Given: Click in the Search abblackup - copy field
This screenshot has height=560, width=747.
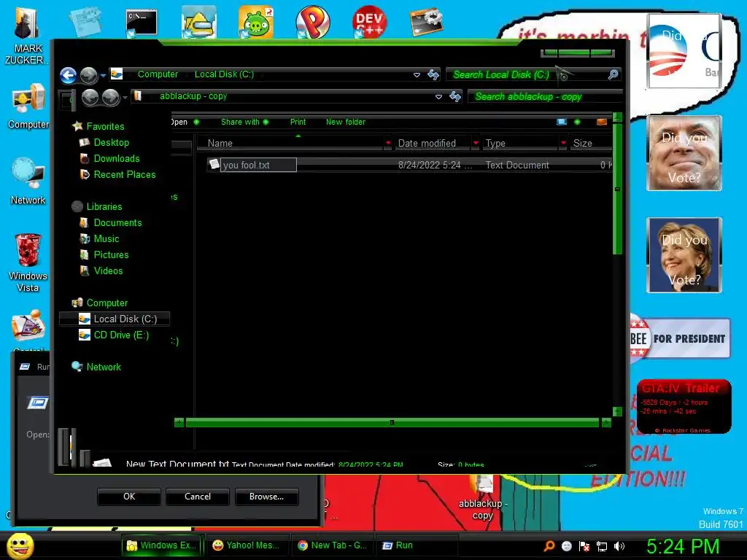Looking at the screenshot, I should click(x=545, y=97).
